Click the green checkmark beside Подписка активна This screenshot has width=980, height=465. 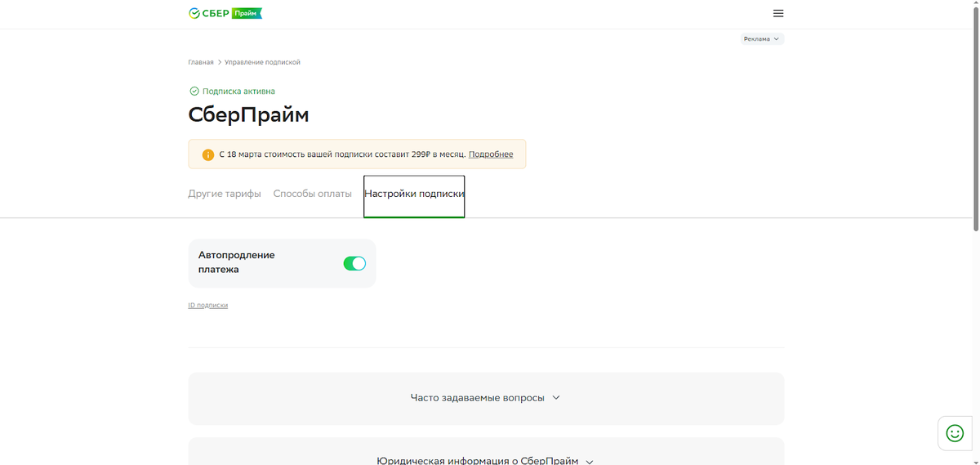[x=194, y=92]
